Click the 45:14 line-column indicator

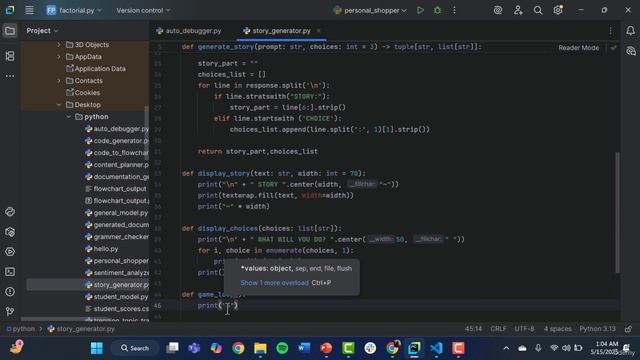tap(473, 329)
